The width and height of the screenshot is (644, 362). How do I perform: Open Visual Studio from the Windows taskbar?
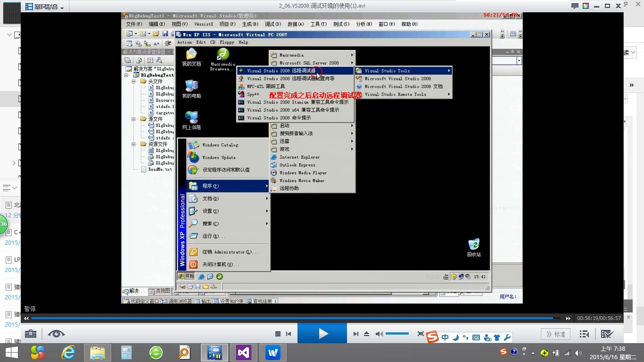click(x=244, y=353)
